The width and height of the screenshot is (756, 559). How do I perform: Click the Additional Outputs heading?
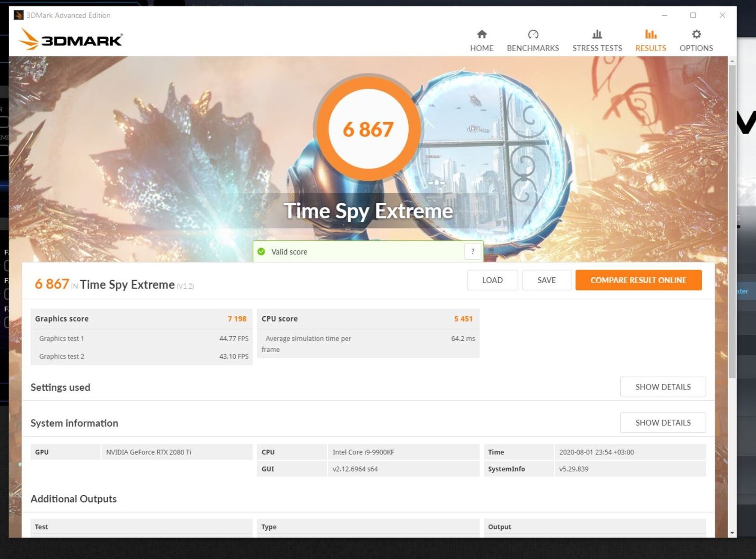[74, 499]
